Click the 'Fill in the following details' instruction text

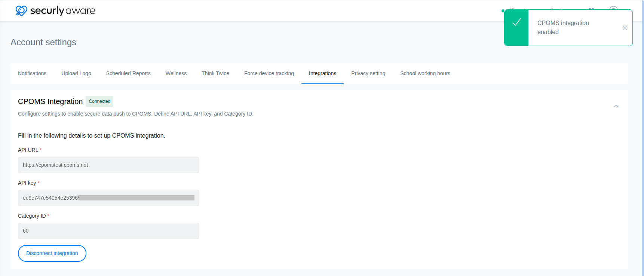point(92,135)
